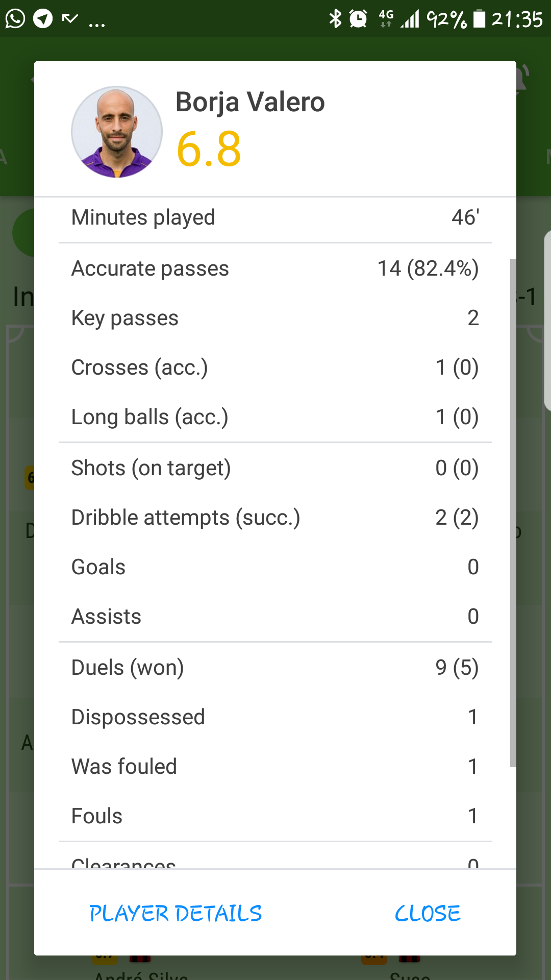The image size is (551, 980).
Task: Tap Borja Valero's profile photo
Action: pyautogui.click(x=117, y=132)
